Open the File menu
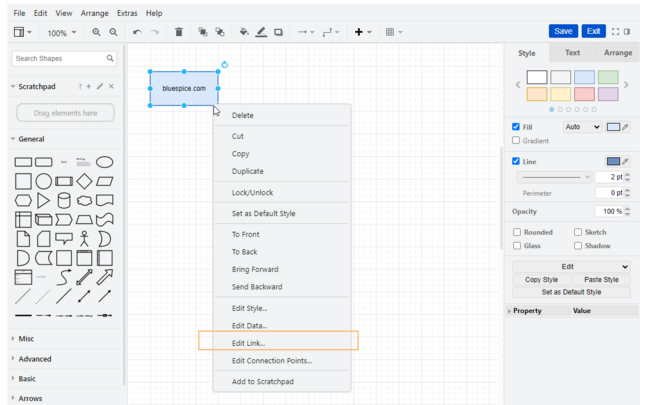The width and height of the screenshot is (650, 405). [19, 13]
